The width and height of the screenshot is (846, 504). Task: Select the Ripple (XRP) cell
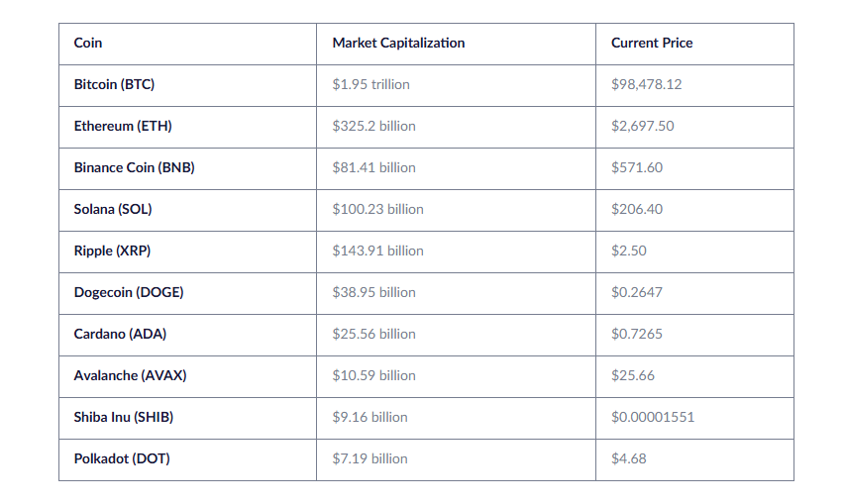pos(112,252)
